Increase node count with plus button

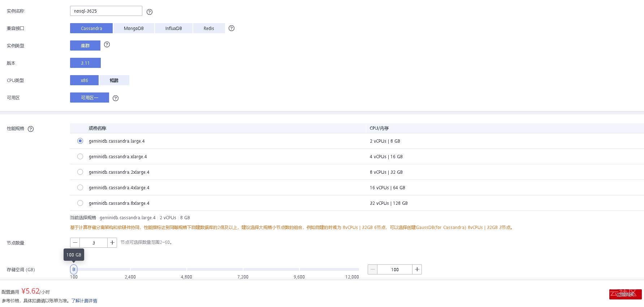click(112, 243)
